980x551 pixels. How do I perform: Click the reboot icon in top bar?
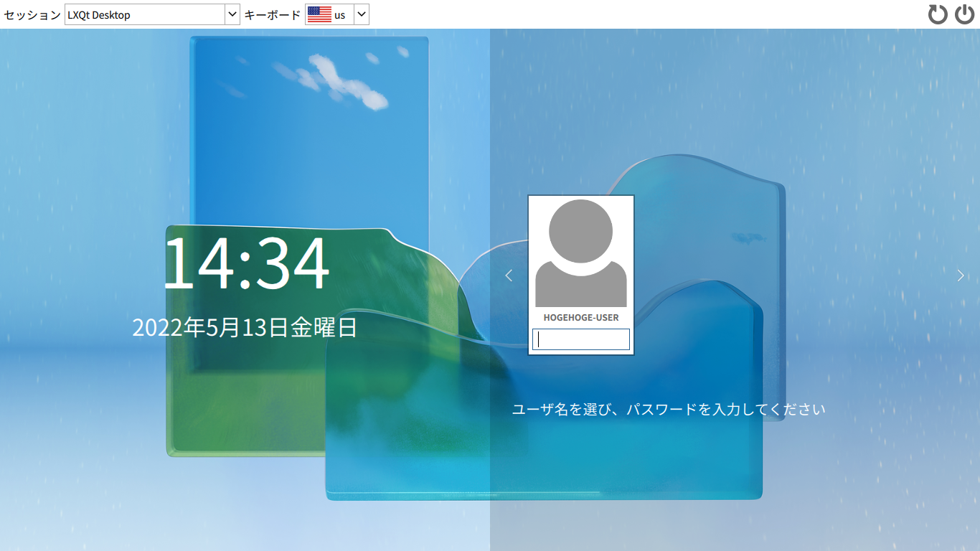938,14
